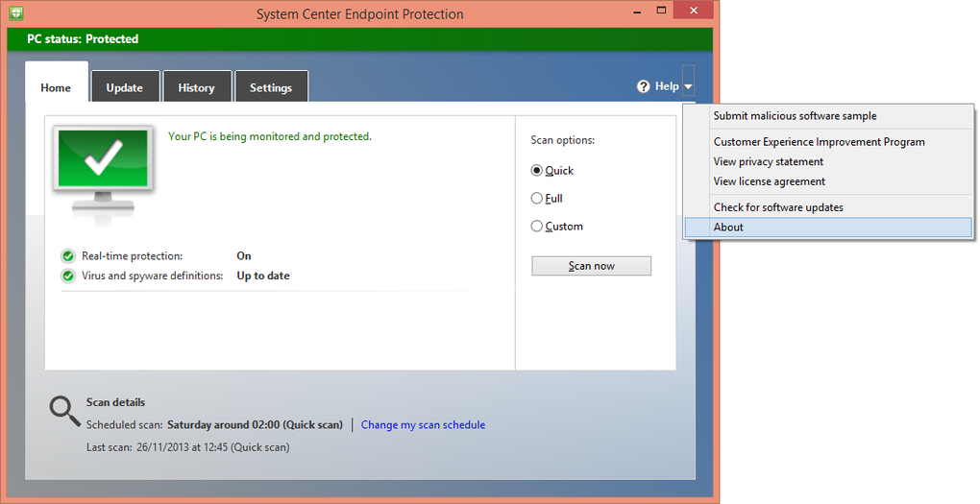Select the Quick scan option

(x=551, y=171)
